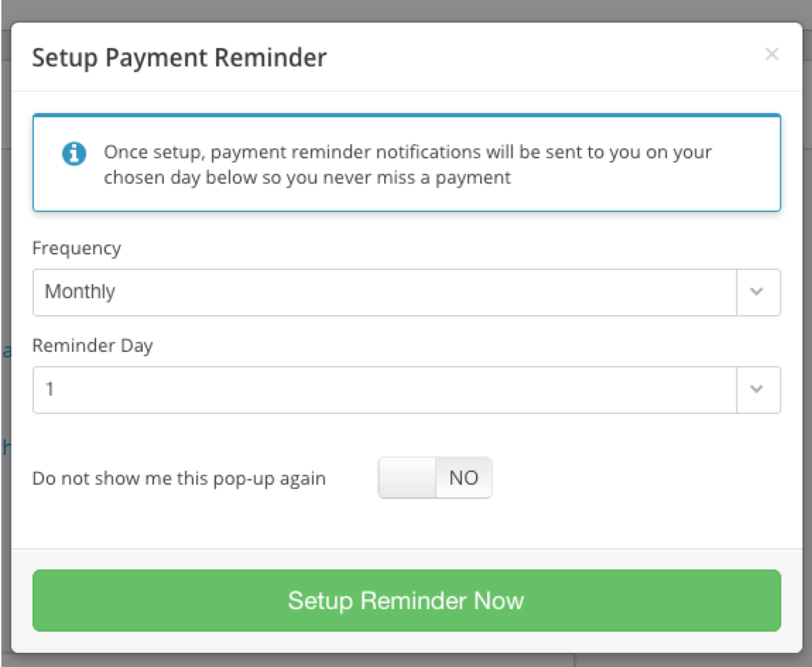812x667 pixels.
Task: Click the blank handle of the switch
Action: pyautogui.click(x=407, y=478)
